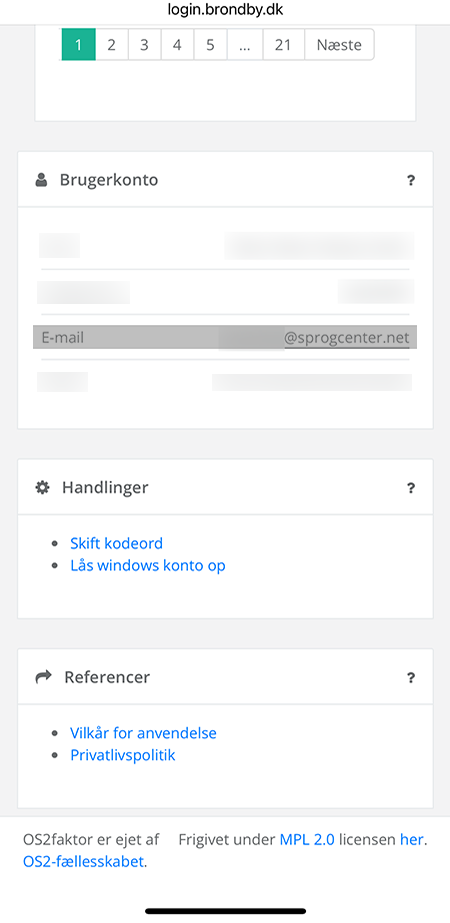Image resolution: width=450 pixels, height=923 pixels.
Task: Go to page 3
Action: (x=144, y=45)
